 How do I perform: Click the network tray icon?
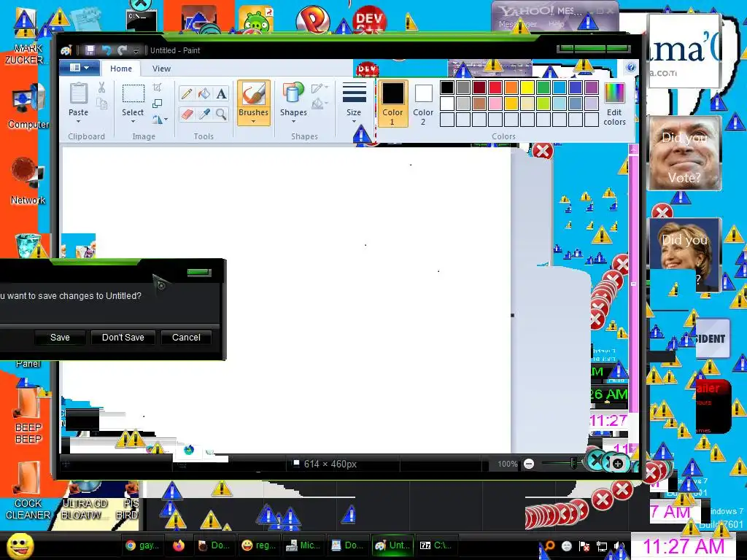pos(602,547)
